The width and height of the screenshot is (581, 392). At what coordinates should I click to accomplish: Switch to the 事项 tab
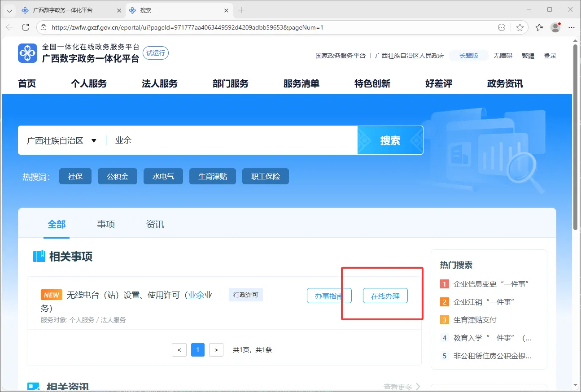pyautogui.click(x=106, y=224)
